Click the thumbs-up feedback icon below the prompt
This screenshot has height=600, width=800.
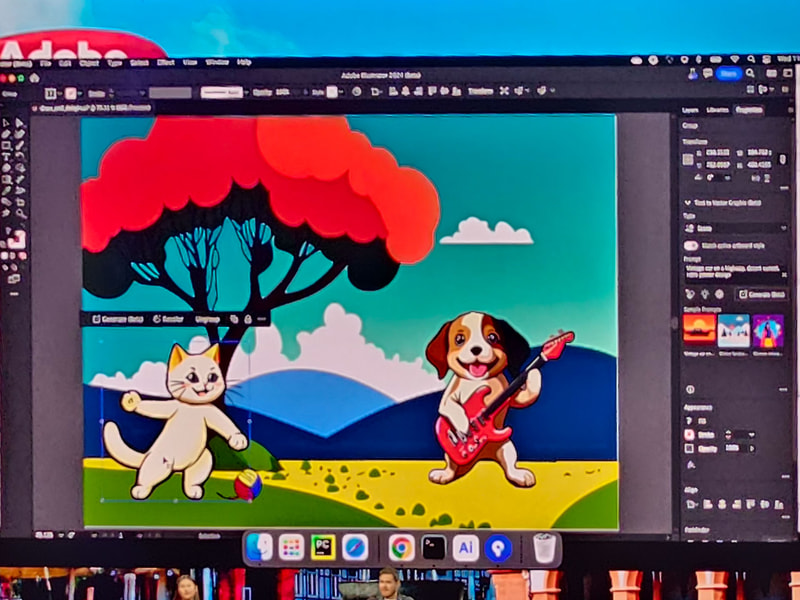688,291
